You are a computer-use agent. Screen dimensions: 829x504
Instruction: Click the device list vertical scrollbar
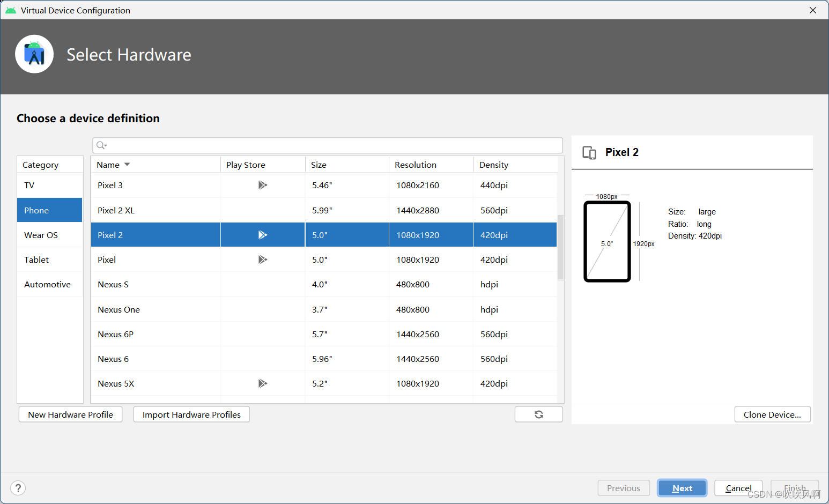coord(560,247)
